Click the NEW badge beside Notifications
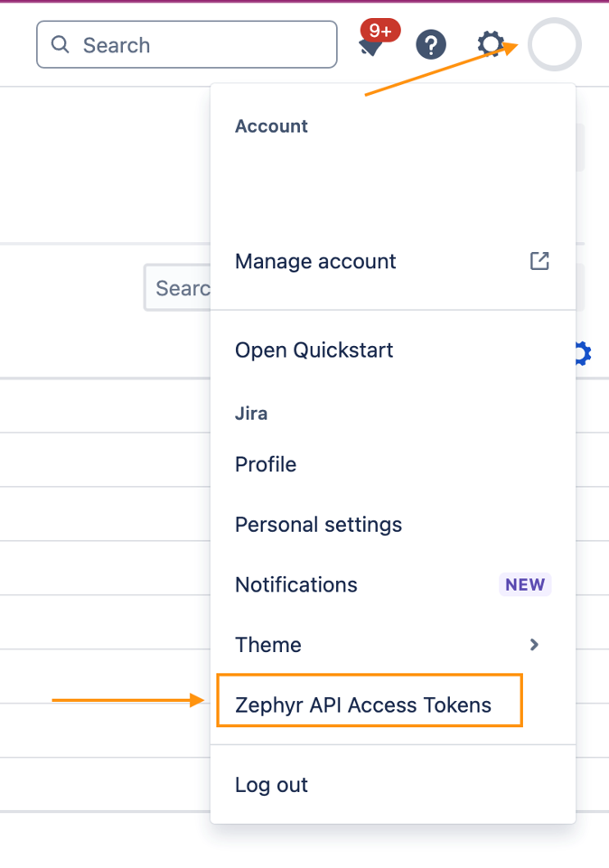The image size is (609, 868). [x=525, y=584]
